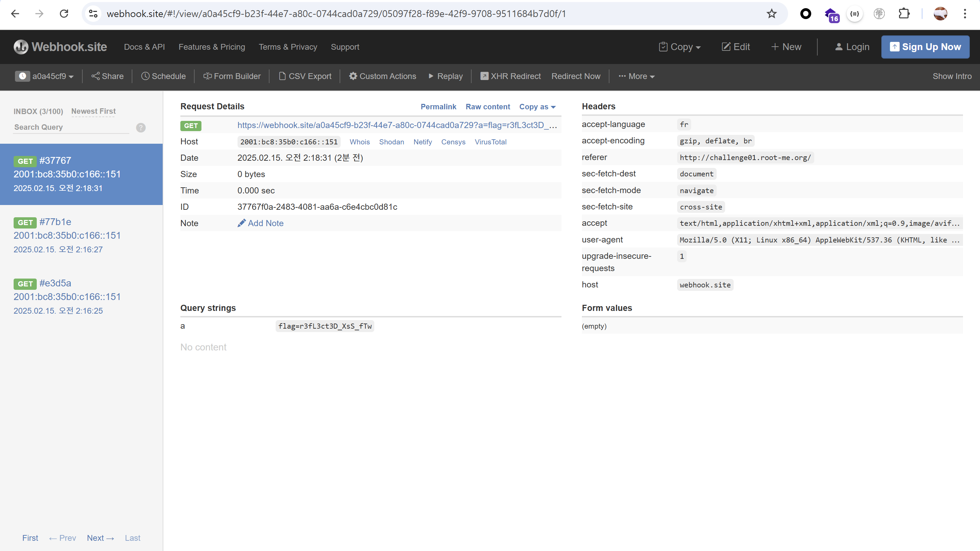Open Terms & Privacy page
This screenshot has height=551, width=980.
tap(288, 47)
